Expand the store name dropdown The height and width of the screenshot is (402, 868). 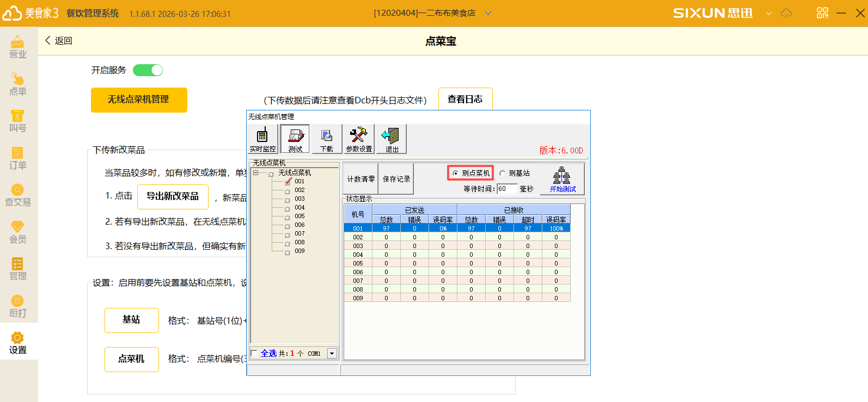tap(488, 13)
